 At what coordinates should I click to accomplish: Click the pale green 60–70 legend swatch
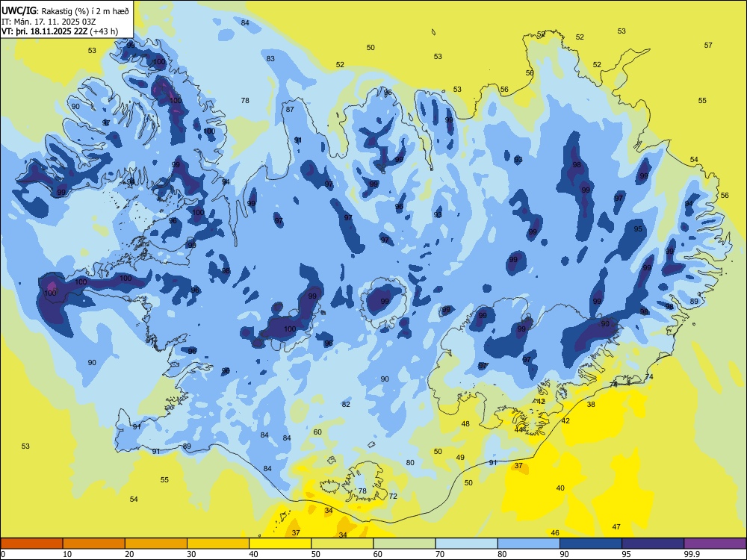[x=404, y=544]
